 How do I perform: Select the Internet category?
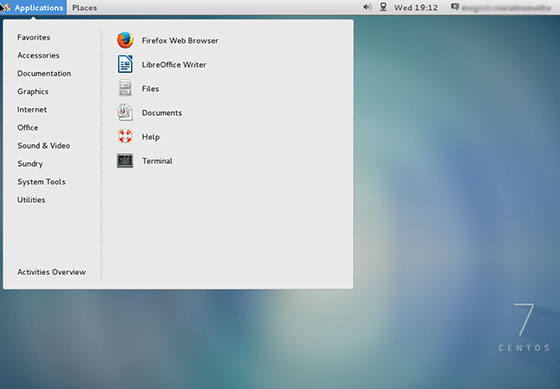[x=32, y=109]
